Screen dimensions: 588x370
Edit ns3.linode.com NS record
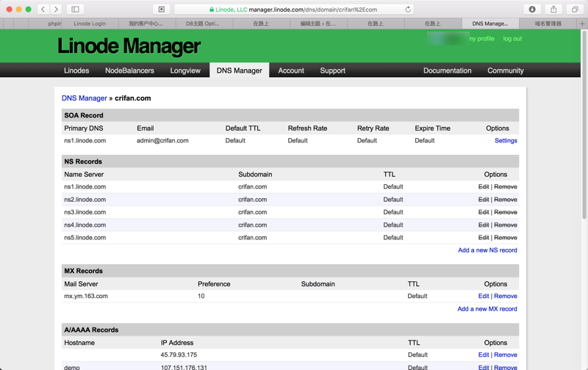click(484, 212)
